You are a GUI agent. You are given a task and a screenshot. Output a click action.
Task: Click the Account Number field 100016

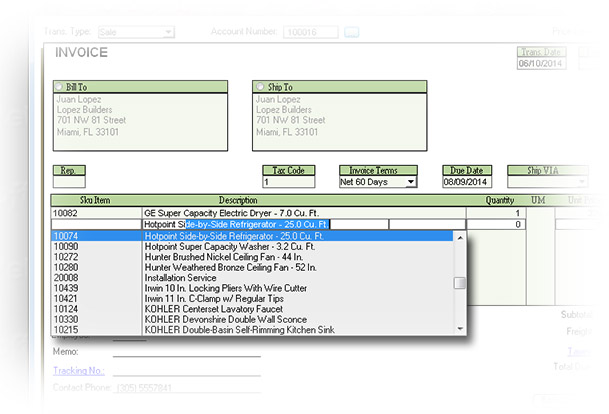pos(311,32)
